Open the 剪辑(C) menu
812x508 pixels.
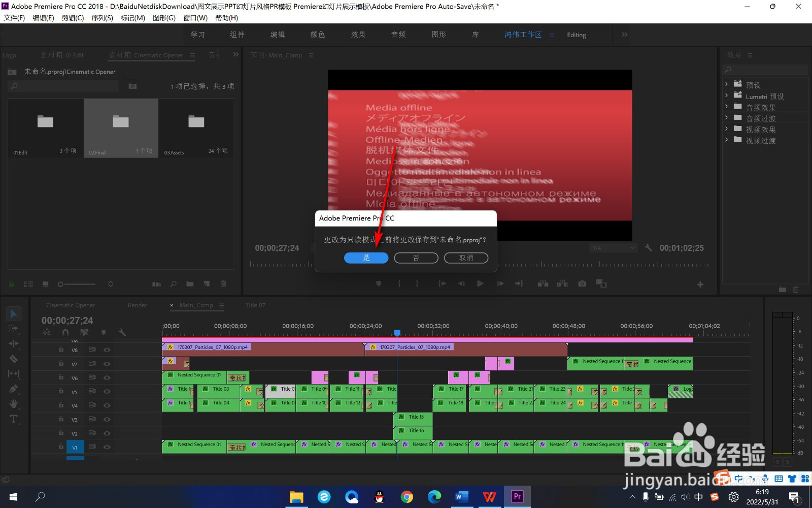click(73, 18)
